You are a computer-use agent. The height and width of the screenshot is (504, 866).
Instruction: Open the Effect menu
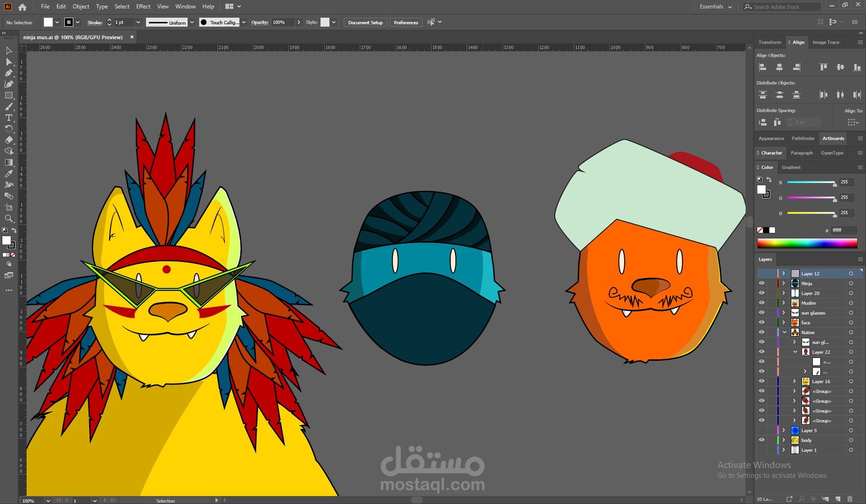point(143,7)
